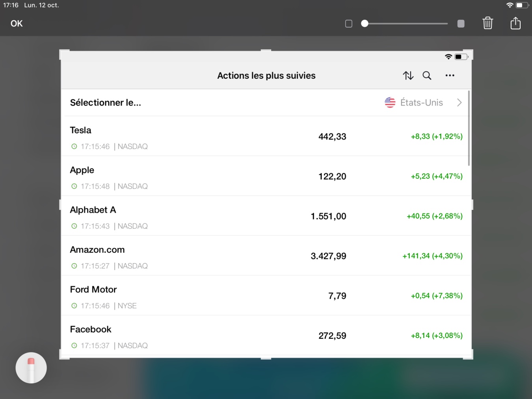Image resolution: width=532 pixels, height=399 pixels.
Task: Click the bottom-center crop edge handle
Action: coord(266,358)
